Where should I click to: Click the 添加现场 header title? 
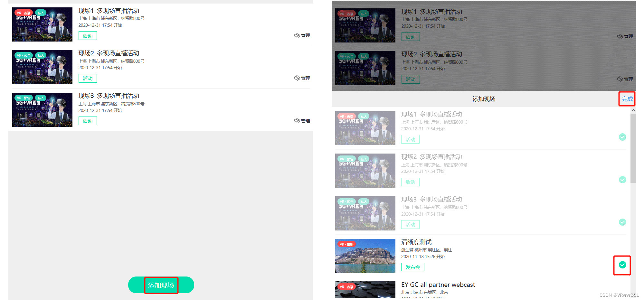[484, 99]
